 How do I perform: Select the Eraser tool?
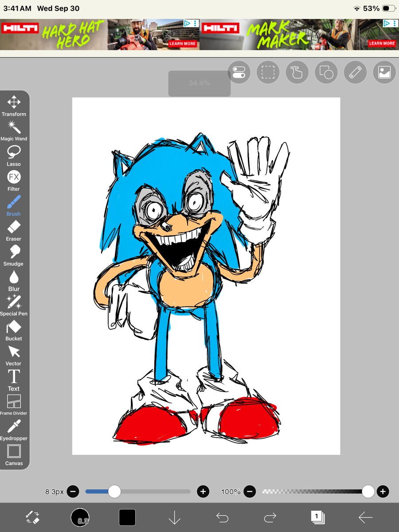(x=14, y=231)
